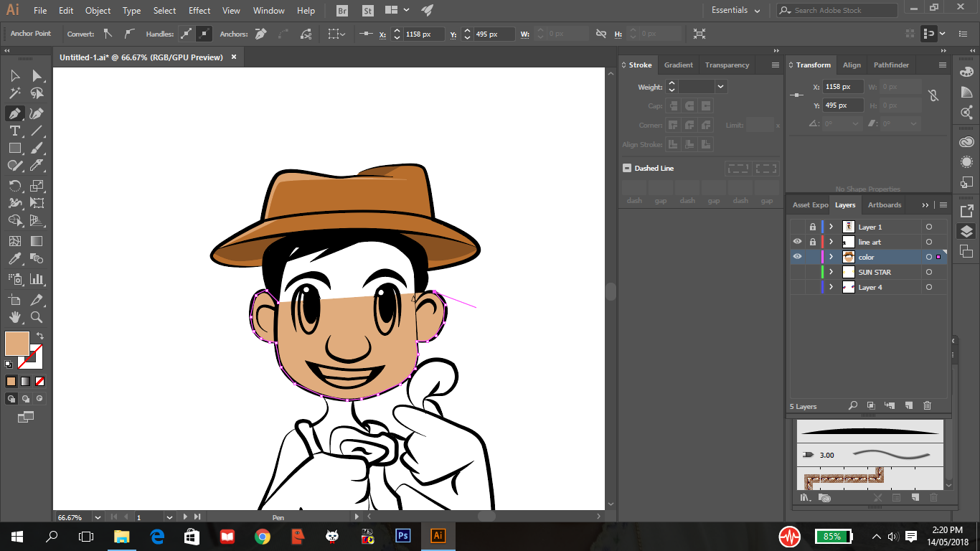This screenshot has width=980, height=551.
Task: Select the Zoom tool magnifier
Action: click(37, 317)
